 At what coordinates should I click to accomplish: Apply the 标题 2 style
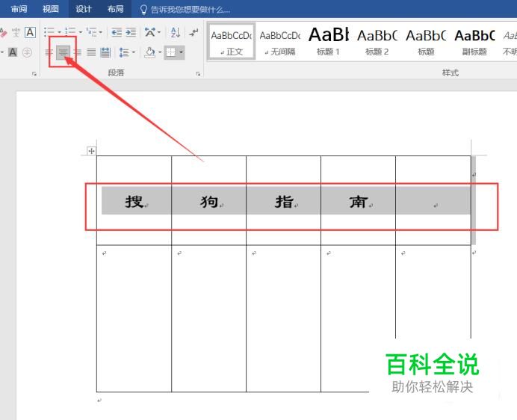pyautogui.click(x=377, y=42)
